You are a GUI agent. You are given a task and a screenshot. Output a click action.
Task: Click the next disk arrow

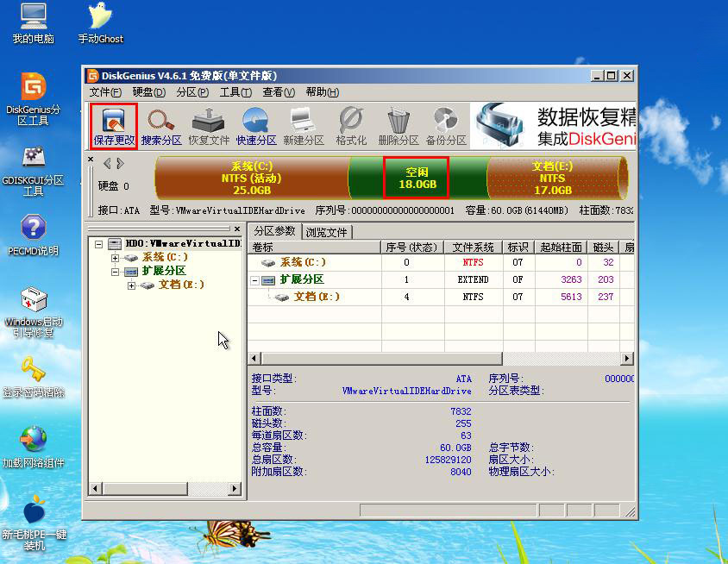pyautogui.click(x=120, y=163)
